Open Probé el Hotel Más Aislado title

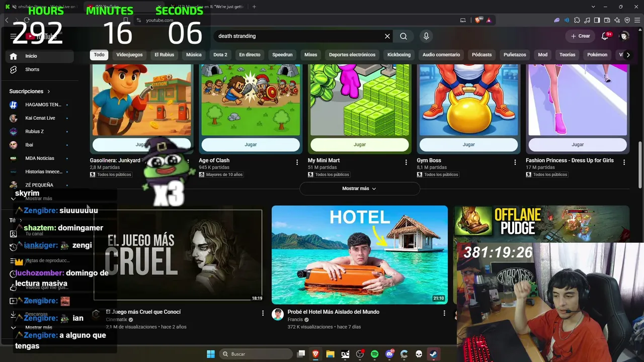[334, 312]
